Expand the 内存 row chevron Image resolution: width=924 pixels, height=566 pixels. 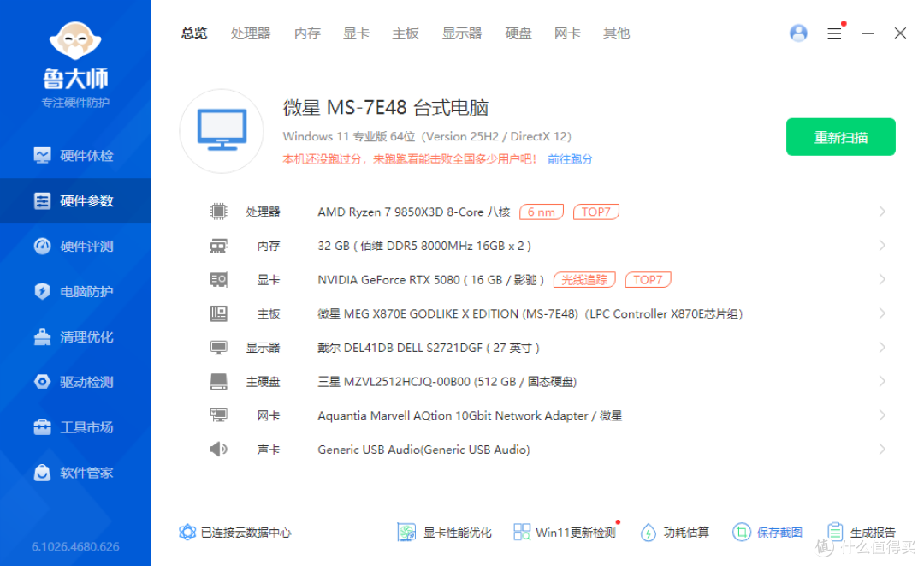tap(882, 245)
